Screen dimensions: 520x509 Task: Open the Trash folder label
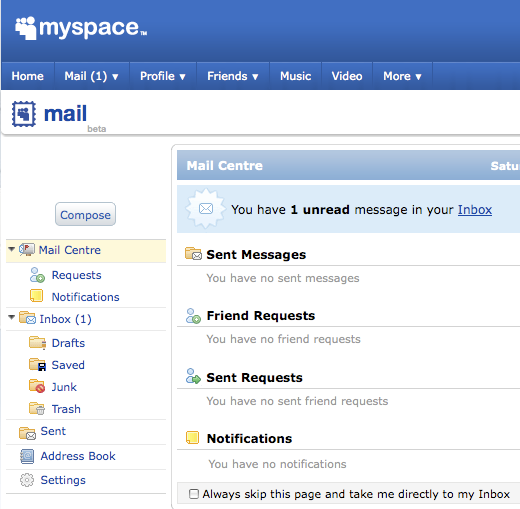tap(66, 409)
